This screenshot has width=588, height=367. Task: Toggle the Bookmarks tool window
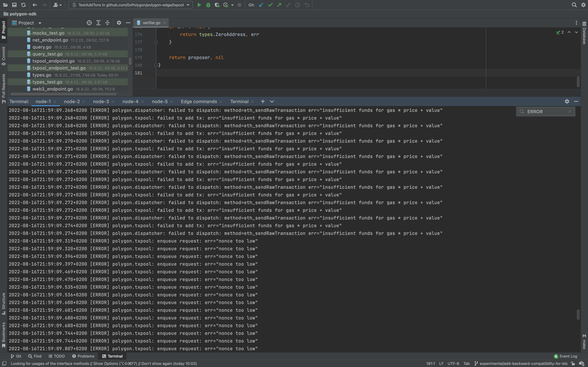pyautogui.click(x=3, y=333)
